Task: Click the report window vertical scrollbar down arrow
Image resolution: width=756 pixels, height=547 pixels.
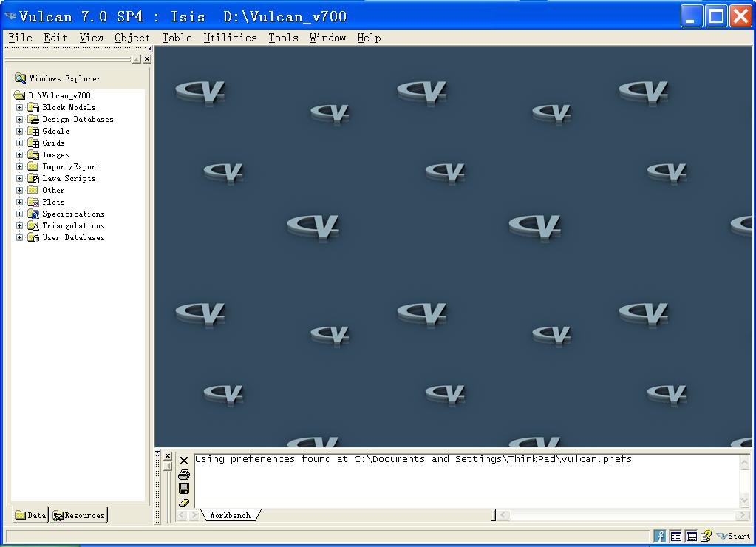Action: point(744,500)
